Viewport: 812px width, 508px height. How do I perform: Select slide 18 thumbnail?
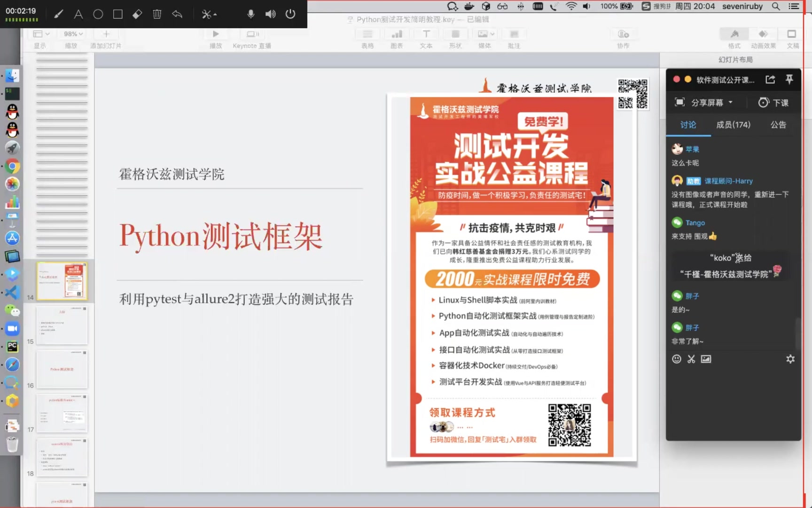point(62,458)
